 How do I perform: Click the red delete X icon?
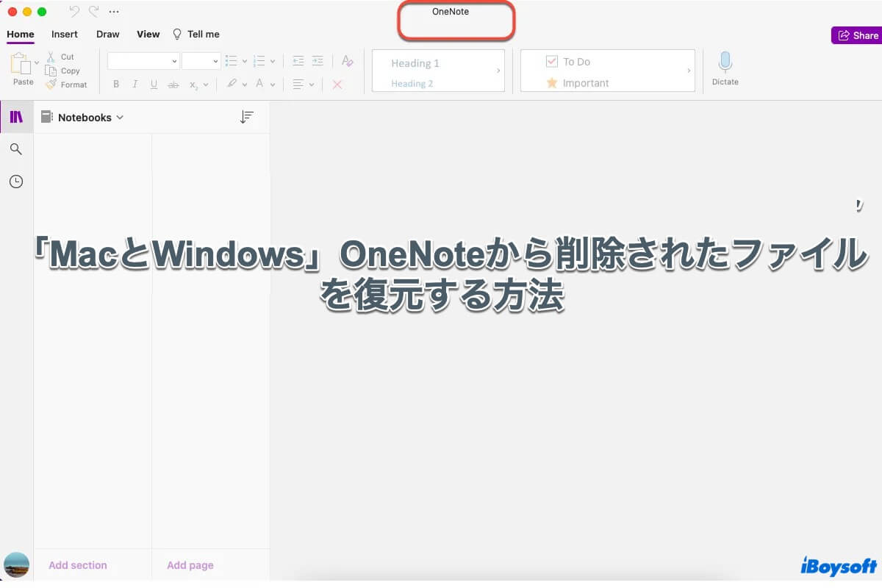coord(337,85)
